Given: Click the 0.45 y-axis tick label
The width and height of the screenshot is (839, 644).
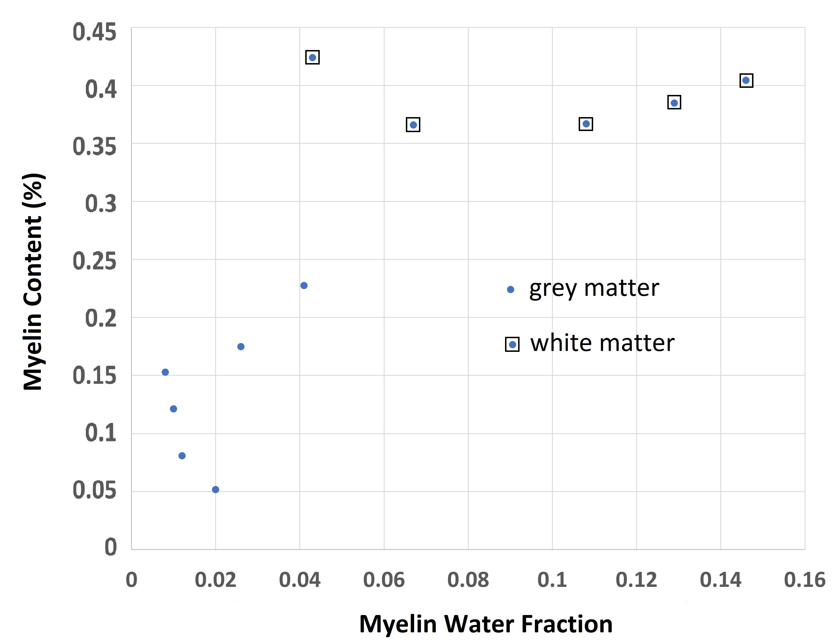Looking at the screenshot, I should [x=94, y=32].
